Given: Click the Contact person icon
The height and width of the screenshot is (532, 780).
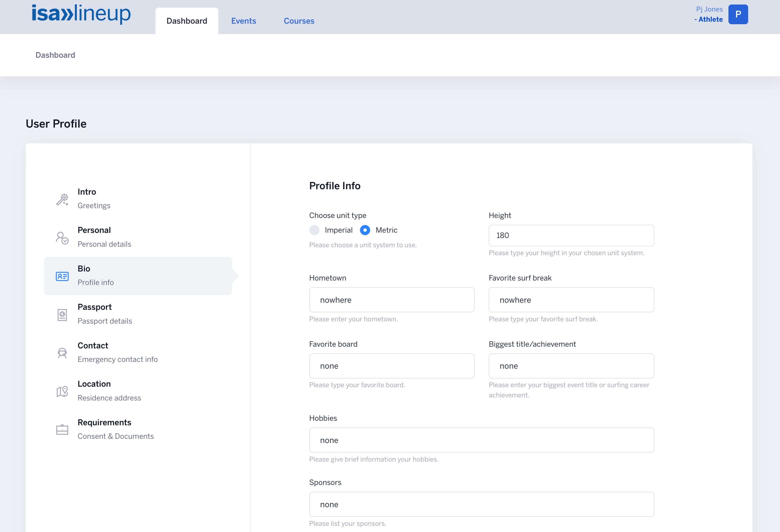Looking at the screenshot, I should pos(62,353).
